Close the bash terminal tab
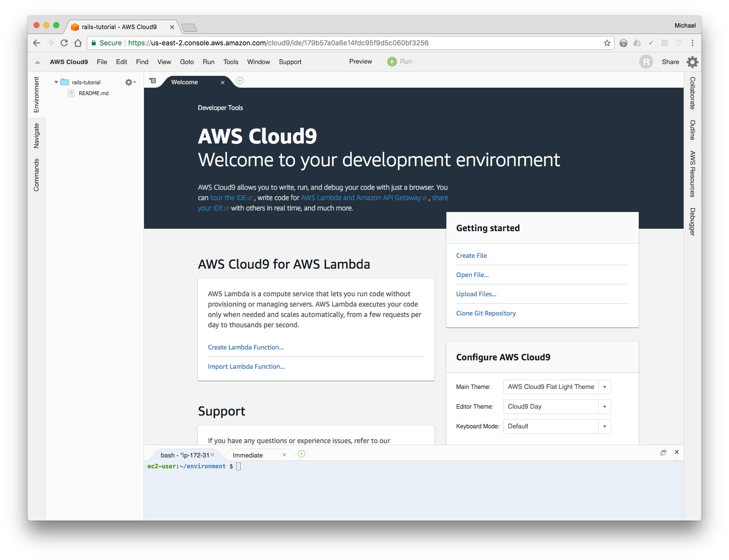This screenshot has width=729, height=560. (213, 455)
